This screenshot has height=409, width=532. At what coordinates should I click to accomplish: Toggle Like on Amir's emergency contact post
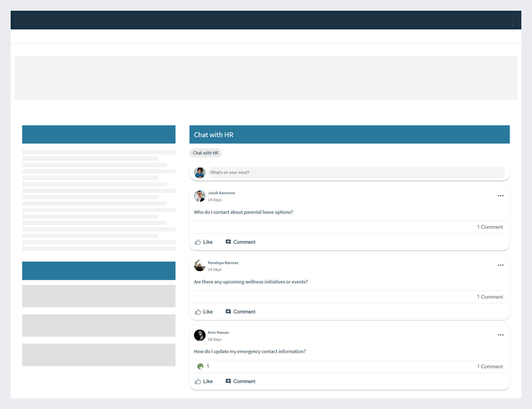[x=204, y=381]
